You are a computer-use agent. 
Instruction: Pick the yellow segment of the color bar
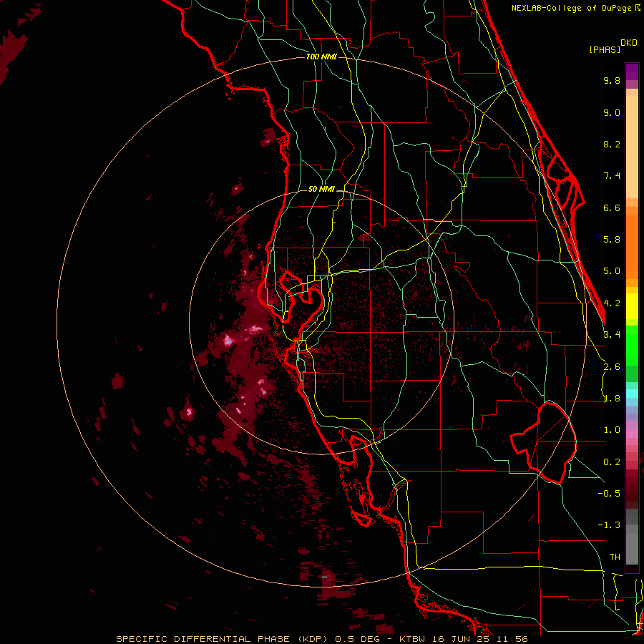click(x=632, y=306)
